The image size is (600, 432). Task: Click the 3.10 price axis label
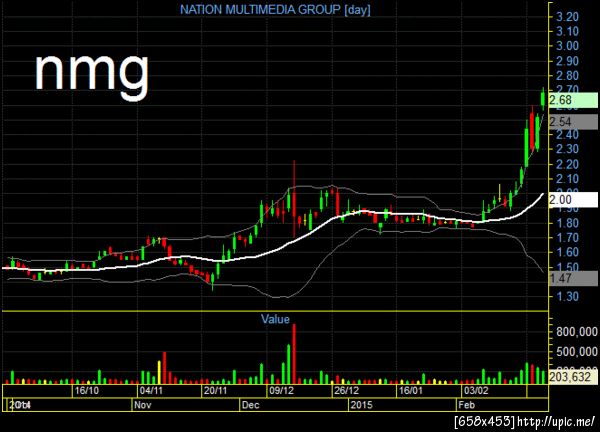[x=567, y=31]
